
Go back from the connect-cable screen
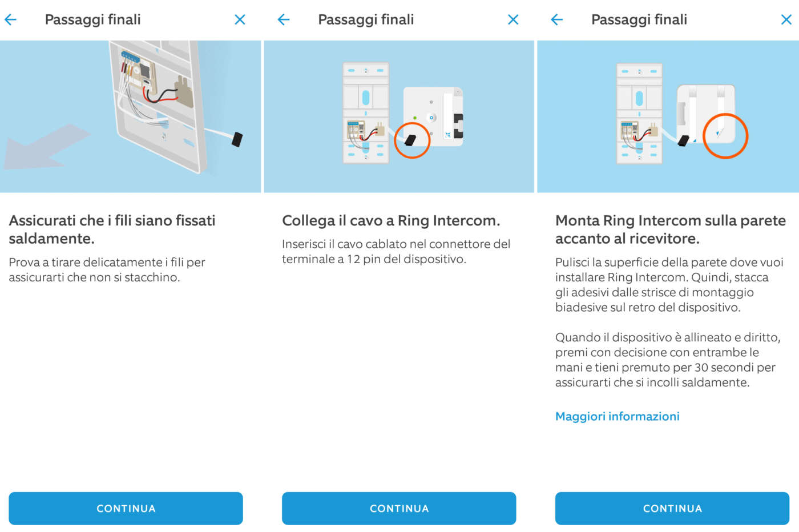click(284, 20)
